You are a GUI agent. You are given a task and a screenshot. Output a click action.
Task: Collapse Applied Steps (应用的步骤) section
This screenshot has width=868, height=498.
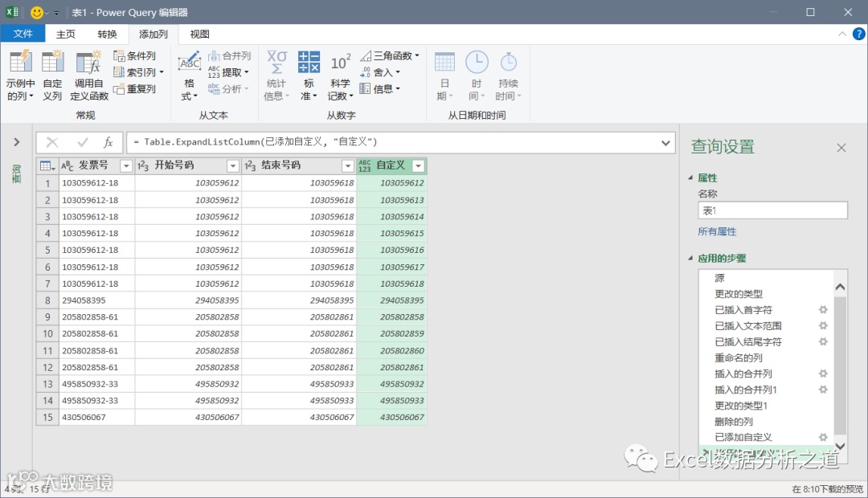tap(690, 259)
